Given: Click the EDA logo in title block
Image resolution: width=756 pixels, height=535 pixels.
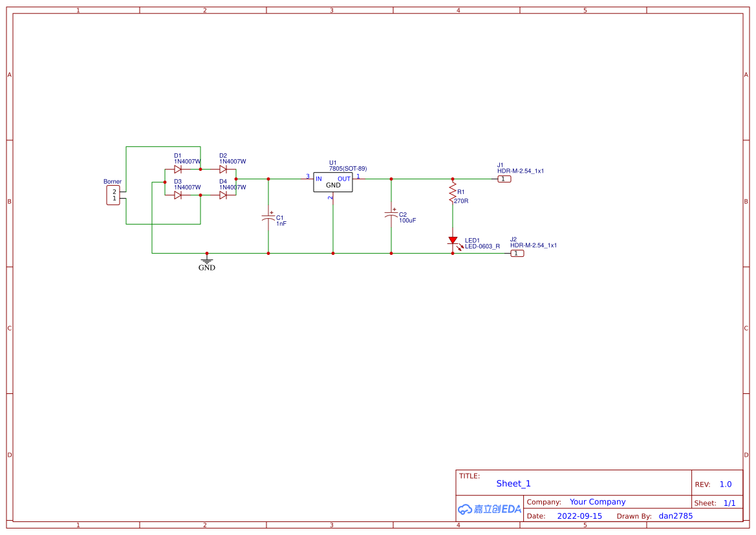Looking at the screenshot, I should tap(490, 509).
